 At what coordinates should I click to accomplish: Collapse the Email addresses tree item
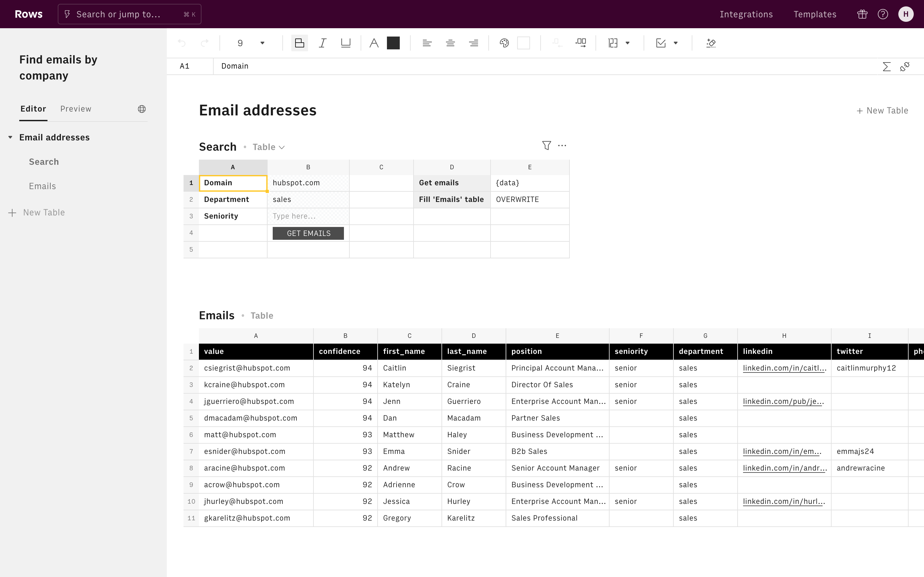tap(10, 138)
